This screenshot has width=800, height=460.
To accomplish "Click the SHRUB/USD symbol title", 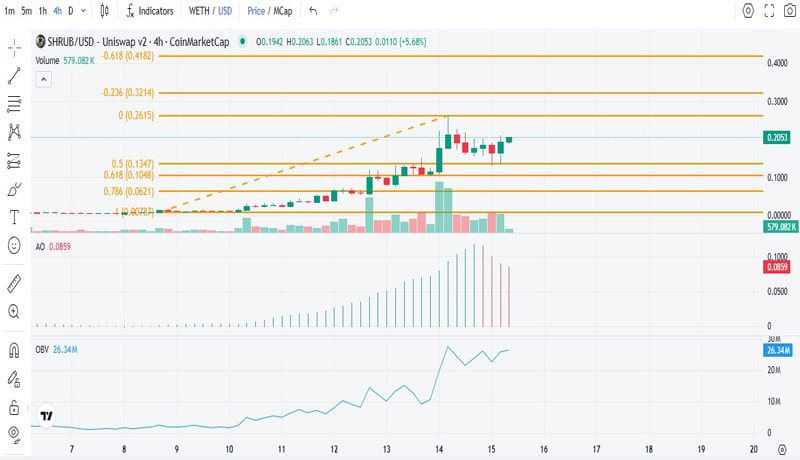I will pos(138,42).
